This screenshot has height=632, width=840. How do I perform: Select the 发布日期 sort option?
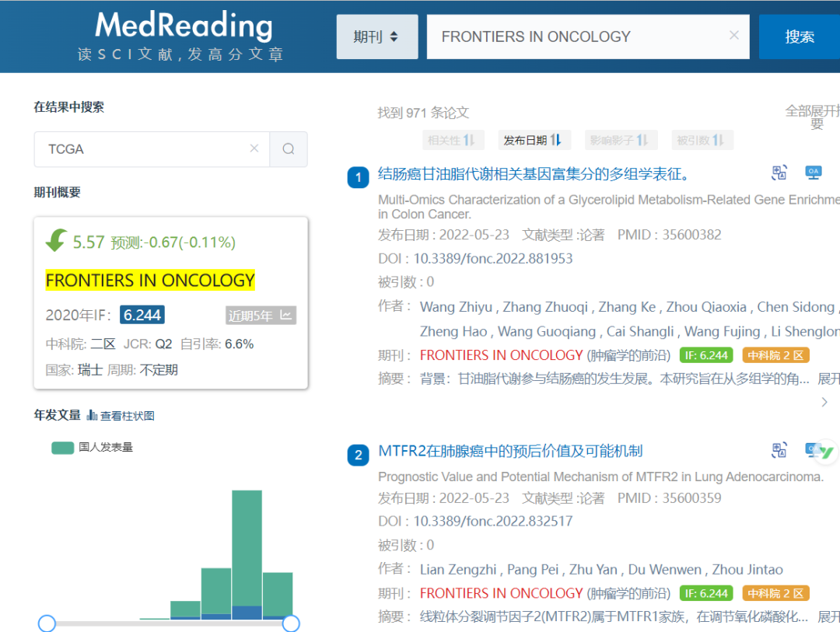click(x=535, y=140)
